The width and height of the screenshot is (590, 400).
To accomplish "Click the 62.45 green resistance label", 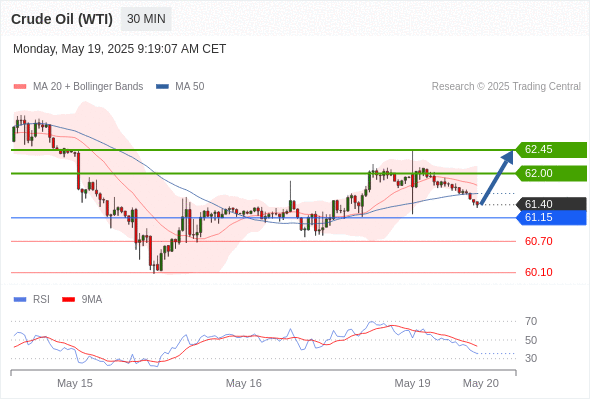I will (551, 149).
